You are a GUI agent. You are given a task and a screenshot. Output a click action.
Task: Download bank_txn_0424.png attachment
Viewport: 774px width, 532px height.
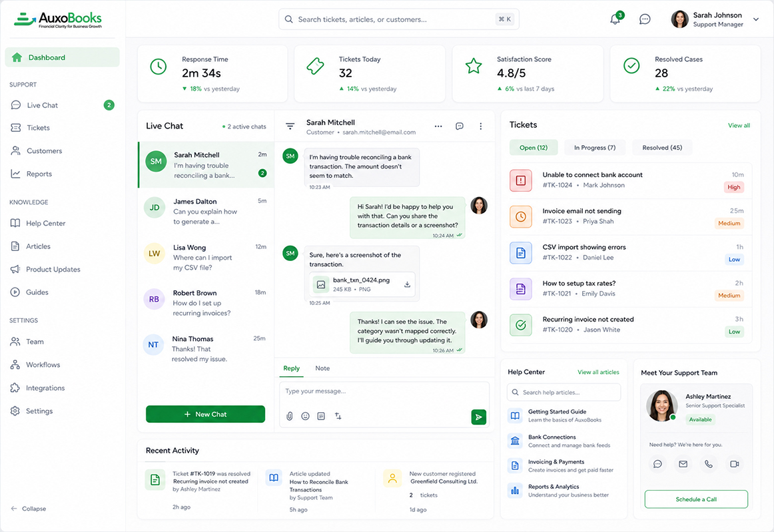click(407, 284)
